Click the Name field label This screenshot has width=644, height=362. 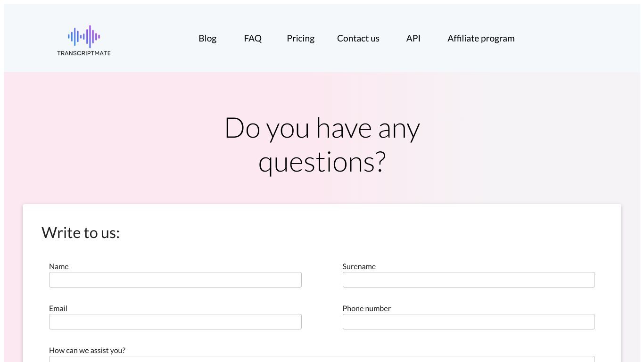59,266
